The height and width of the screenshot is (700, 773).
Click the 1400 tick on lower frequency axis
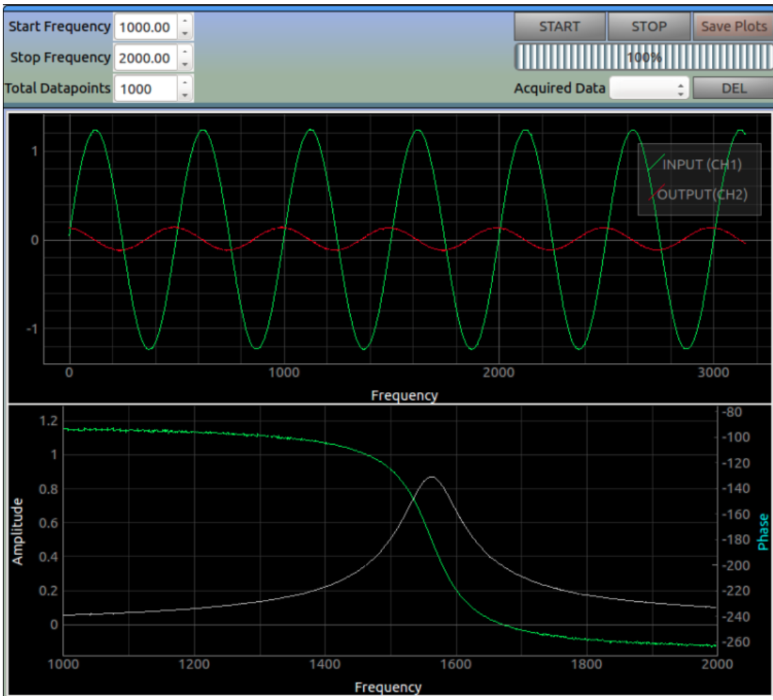325,664
